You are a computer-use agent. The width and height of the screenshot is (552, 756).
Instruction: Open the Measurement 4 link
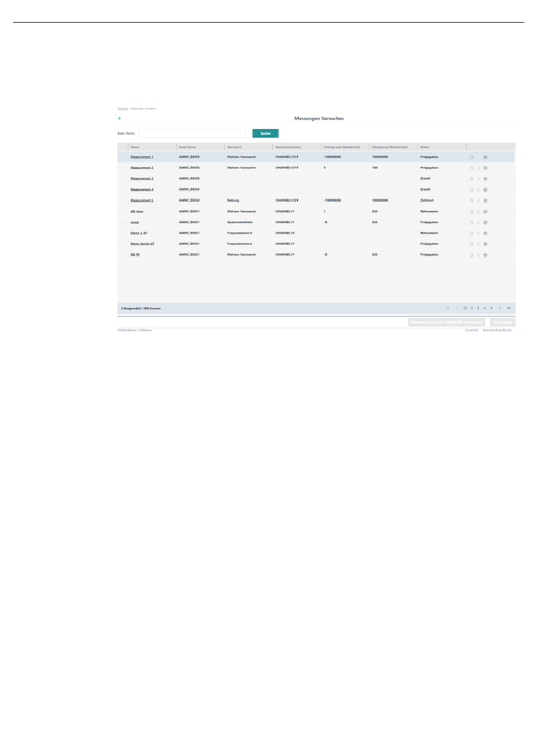pyautogui.click(x=142, y=189)
